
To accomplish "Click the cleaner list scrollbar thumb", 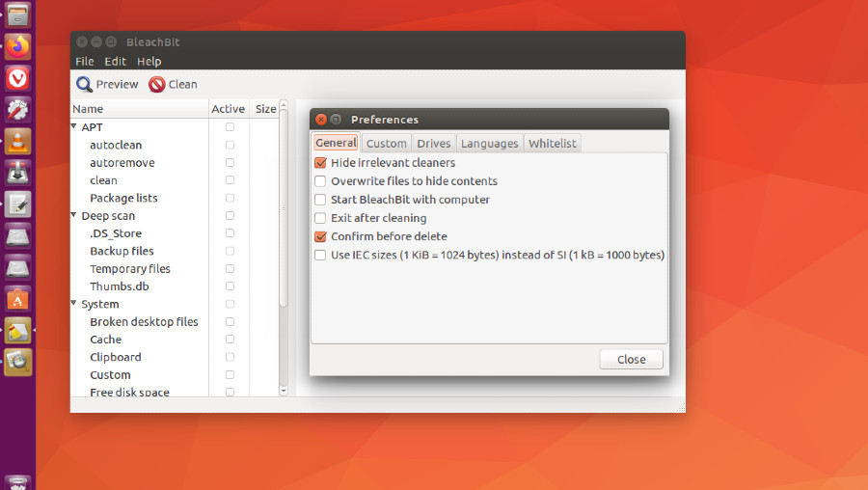I will [x=284, y=208].
